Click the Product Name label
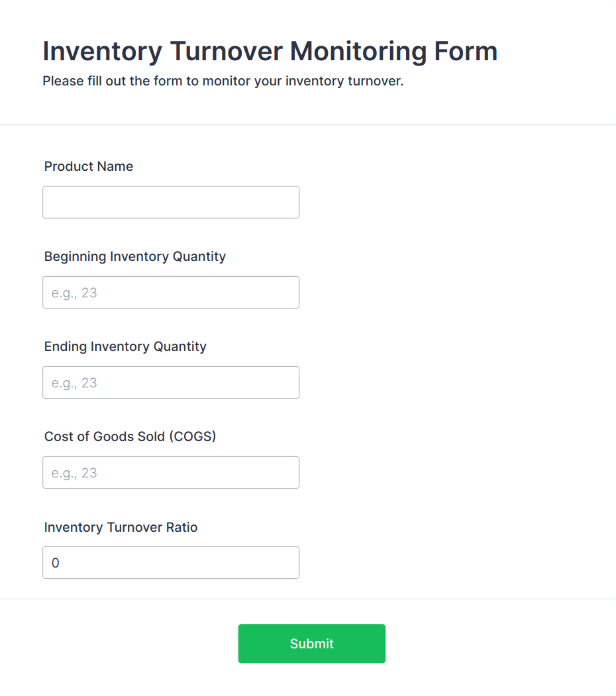 88,166
